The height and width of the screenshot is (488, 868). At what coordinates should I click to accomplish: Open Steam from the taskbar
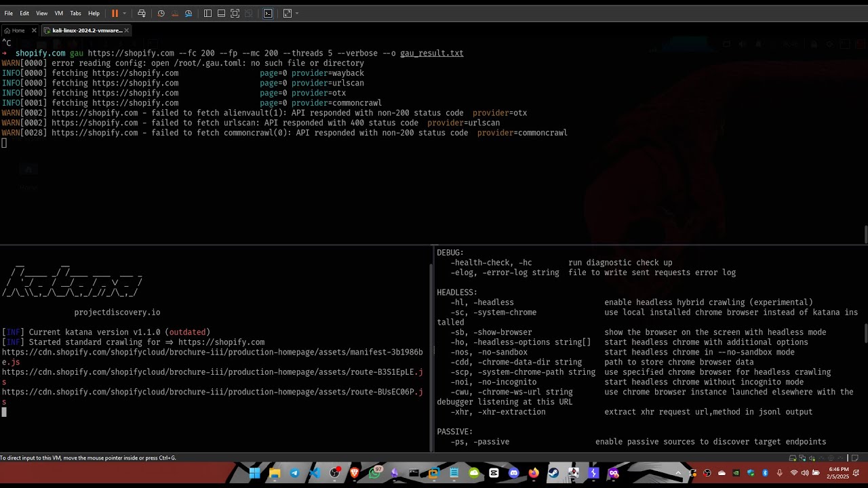[x=553, y=473]
